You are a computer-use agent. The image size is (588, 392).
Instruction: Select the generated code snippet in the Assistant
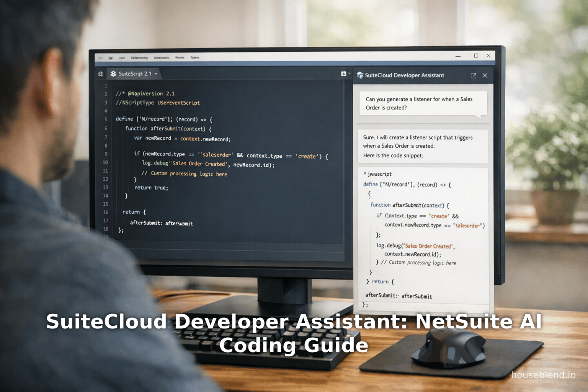423,237
